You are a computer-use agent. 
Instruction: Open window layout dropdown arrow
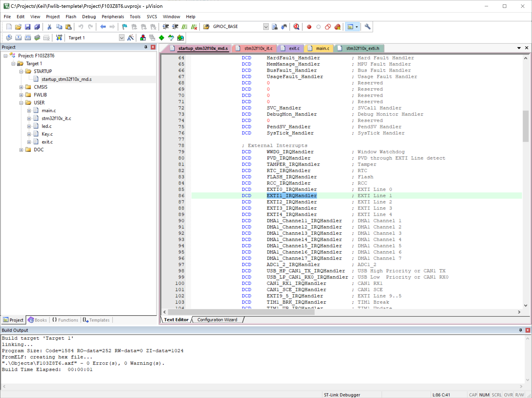(x=357, y=27)
